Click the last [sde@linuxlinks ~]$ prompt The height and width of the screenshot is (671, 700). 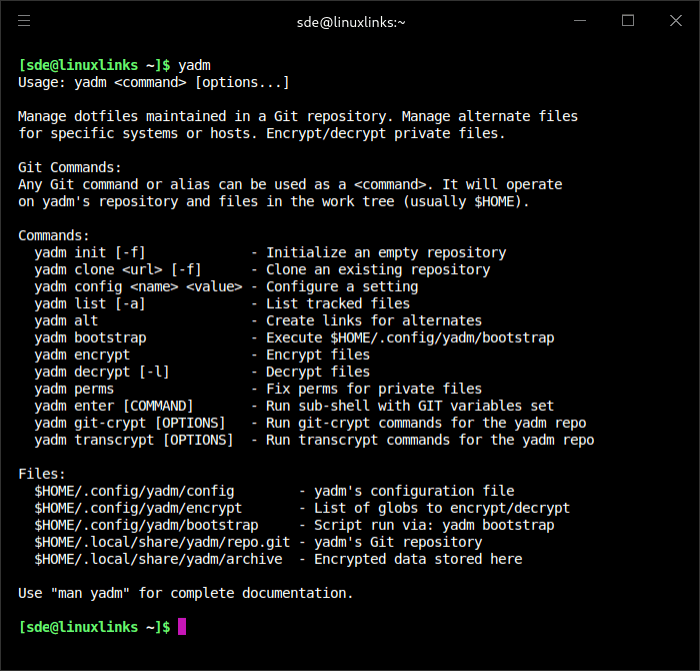click(94, 627)
